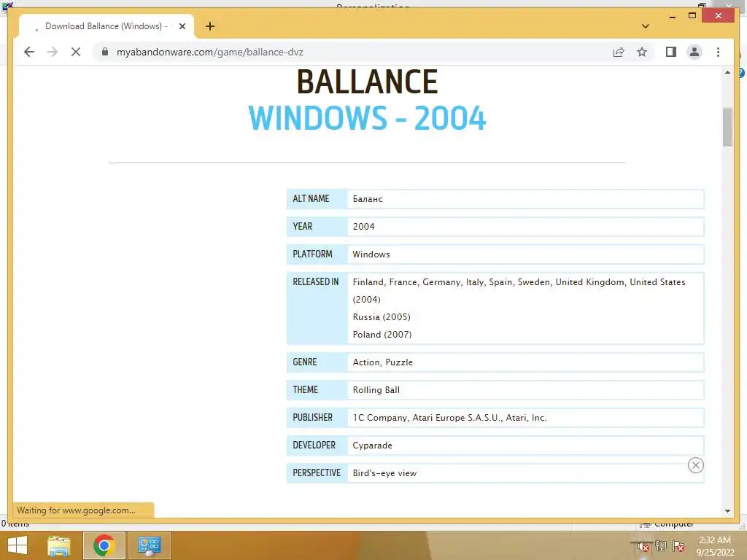The image size is (747, 560).
Task: Click scrollbar up arrow
Action: pyautogui.click(x=727, y=72)
